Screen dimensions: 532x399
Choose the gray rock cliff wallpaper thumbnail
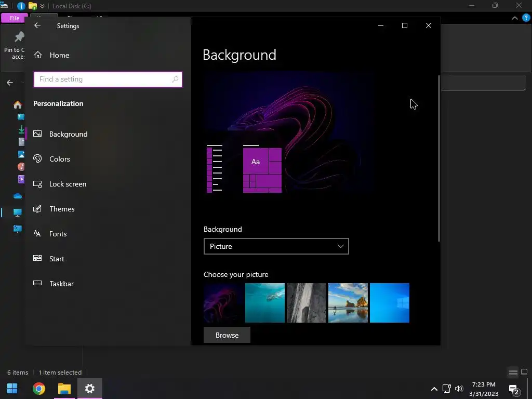pos(307,303)
